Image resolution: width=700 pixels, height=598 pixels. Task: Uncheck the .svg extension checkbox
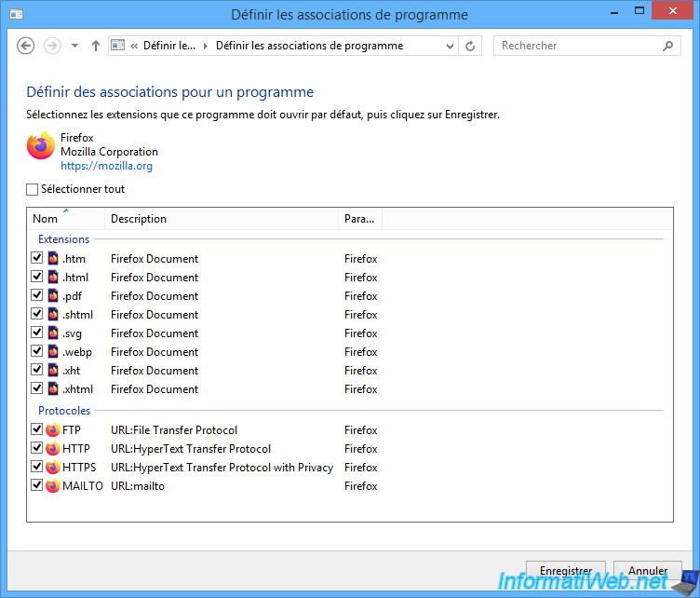point(37,333)
